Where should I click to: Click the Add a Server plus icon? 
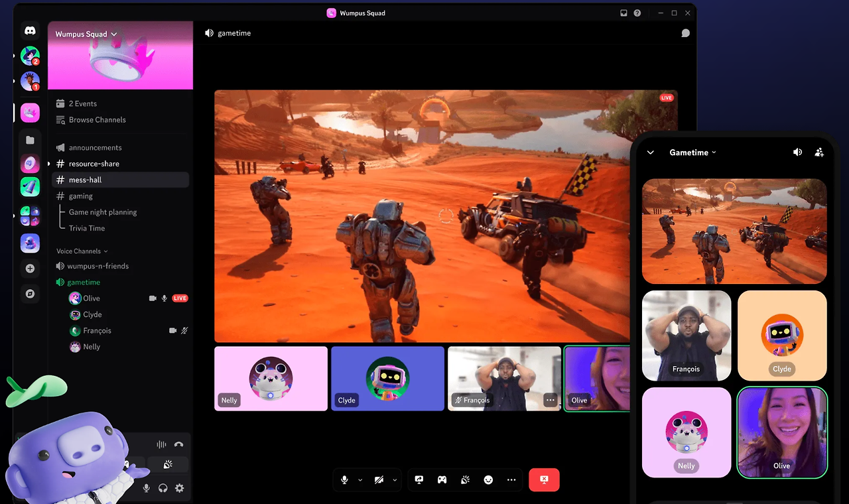click(x=30, y=269)
